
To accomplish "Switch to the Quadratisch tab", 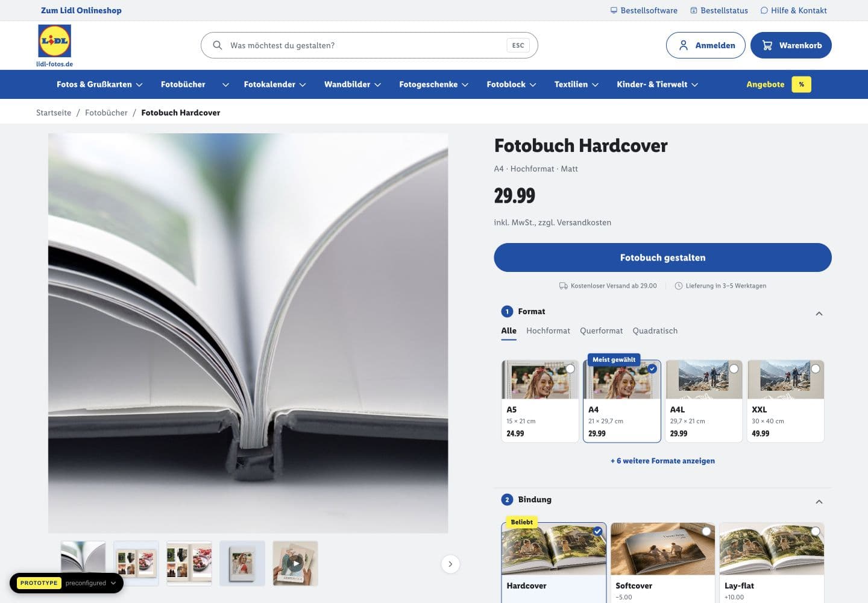I will coord(655,330).
